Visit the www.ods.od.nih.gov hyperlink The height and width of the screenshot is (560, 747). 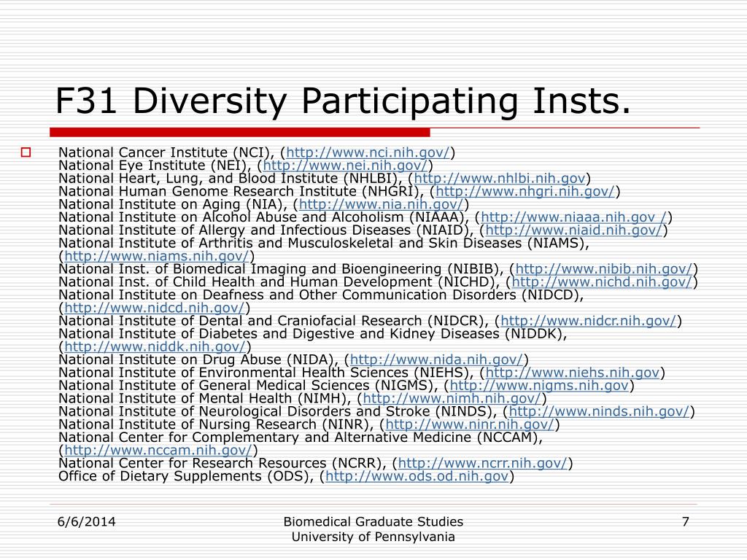(417, 475)
